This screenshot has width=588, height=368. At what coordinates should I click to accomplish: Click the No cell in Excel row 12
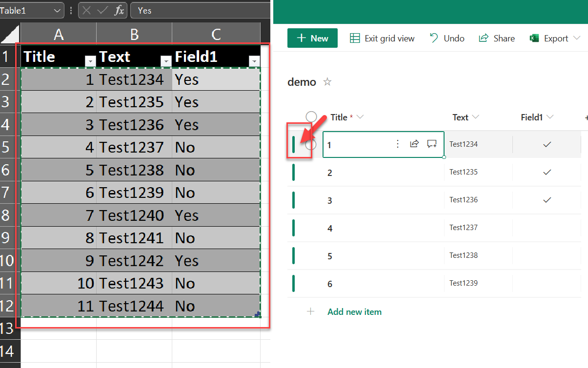[216, 306]
